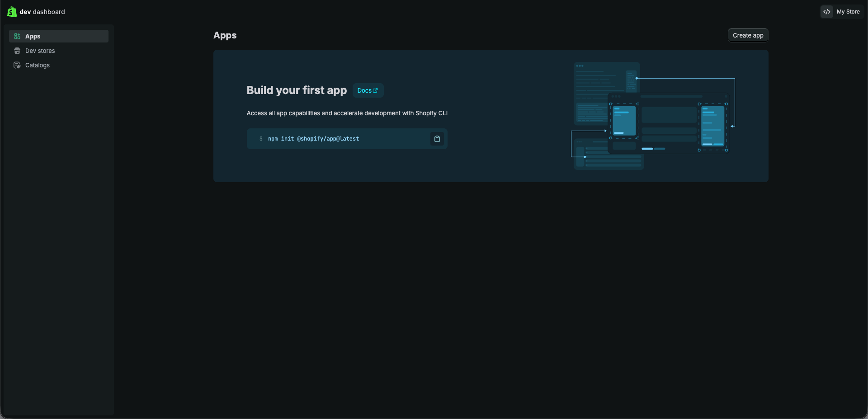The width and height of the screenshot is (868, 419).
Task: Click the Apps page header
Action: (225, 35)
